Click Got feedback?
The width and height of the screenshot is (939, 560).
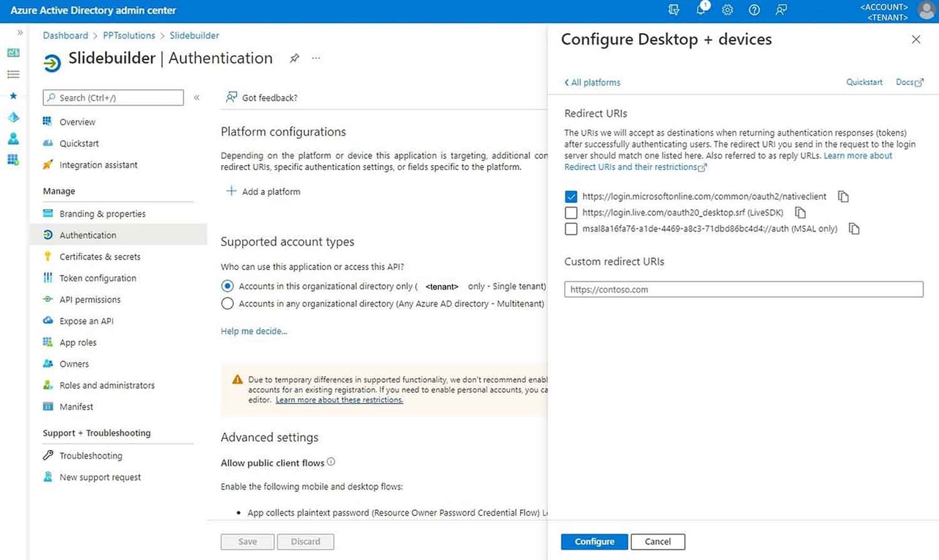pos(261,97)
